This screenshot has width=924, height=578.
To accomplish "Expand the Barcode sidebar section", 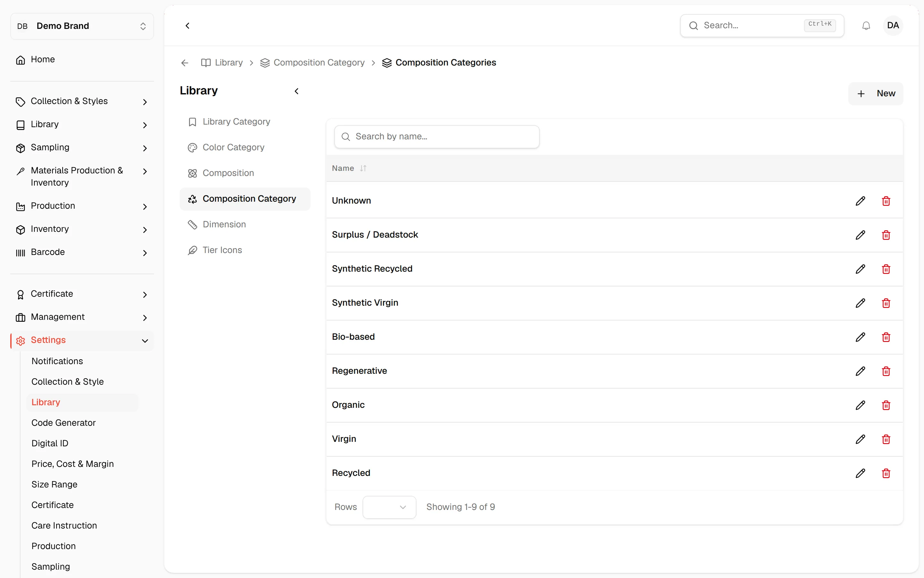I will point(82,252).
